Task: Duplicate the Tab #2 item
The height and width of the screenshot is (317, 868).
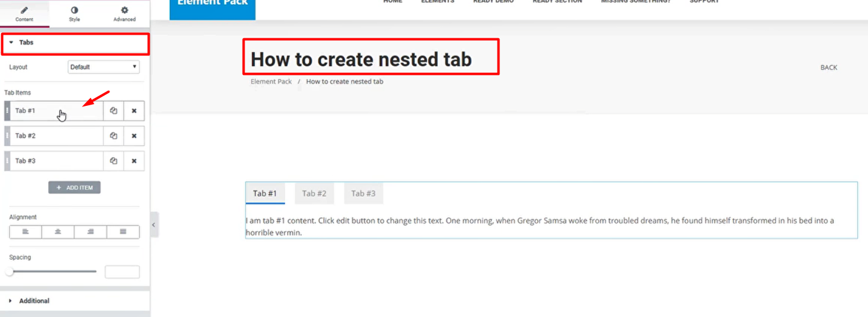Action: 113,136
